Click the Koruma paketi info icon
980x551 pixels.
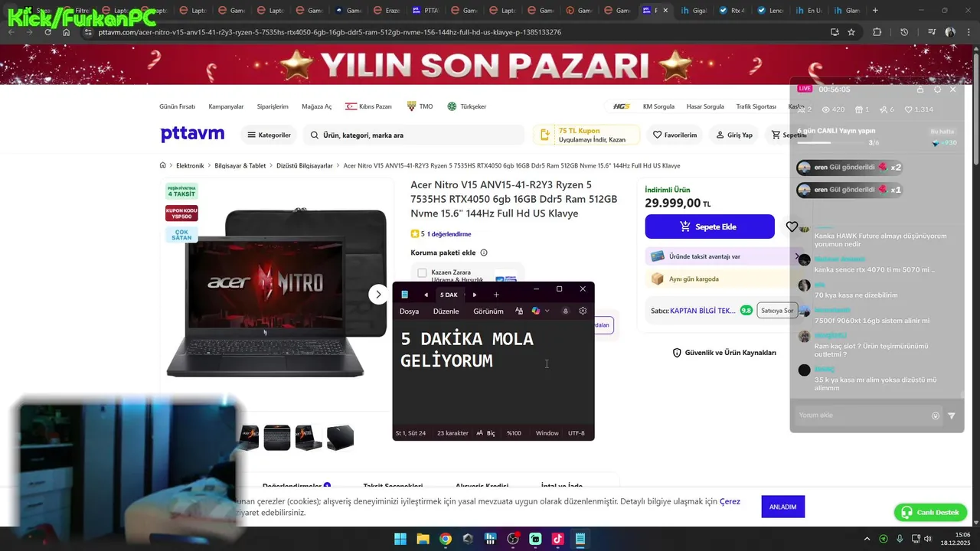point(484,253)
